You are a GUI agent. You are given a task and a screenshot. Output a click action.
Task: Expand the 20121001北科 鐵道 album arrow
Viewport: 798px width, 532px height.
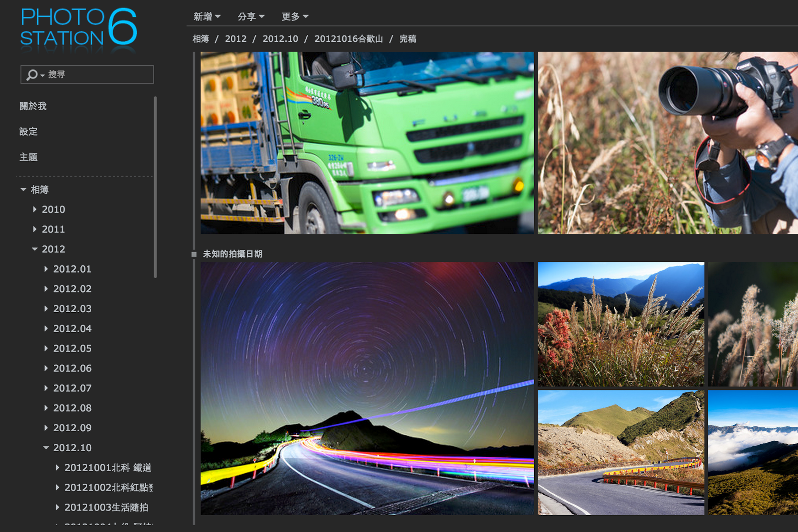tap(58, 468)
